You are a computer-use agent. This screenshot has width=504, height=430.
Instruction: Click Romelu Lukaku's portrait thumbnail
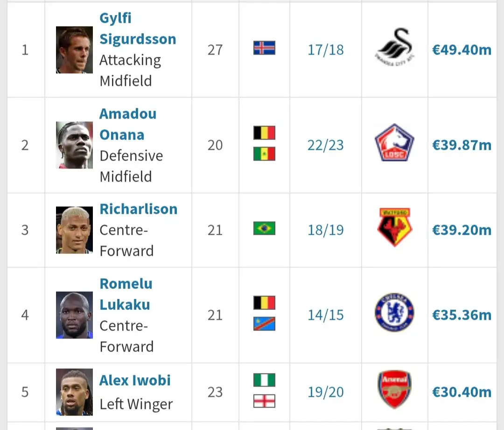(74, 315)
